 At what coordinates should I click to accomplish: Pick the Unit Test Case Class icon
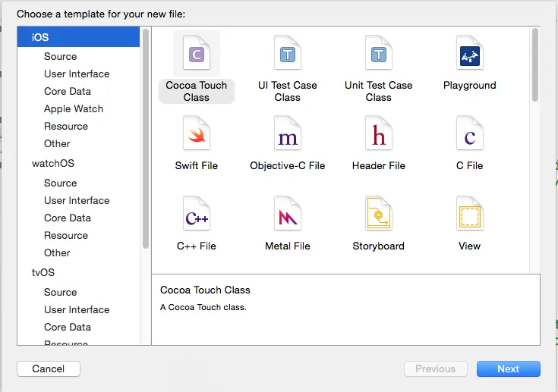[x=378, y=55]
